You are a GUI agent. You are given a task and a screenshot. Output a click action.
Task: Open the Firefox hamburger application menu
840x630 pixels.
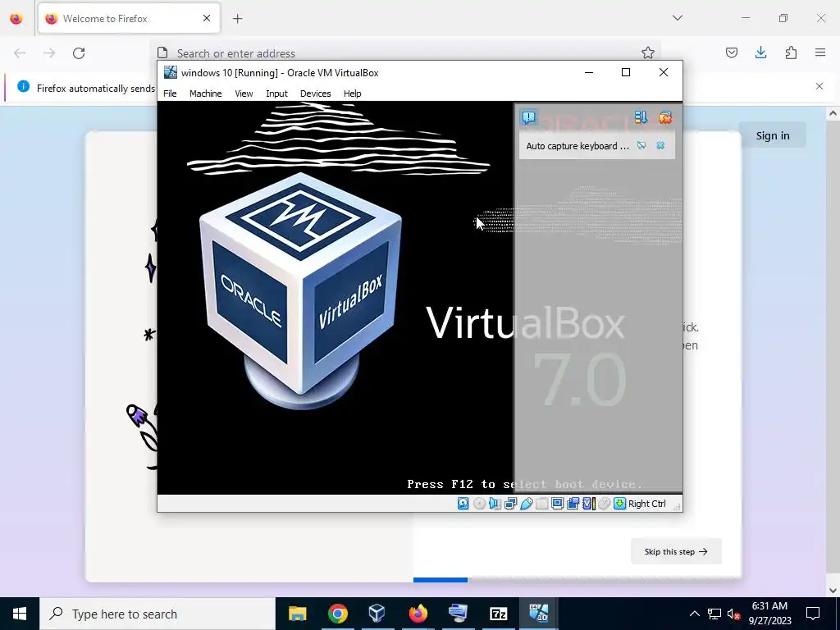(x=820, y=52)
